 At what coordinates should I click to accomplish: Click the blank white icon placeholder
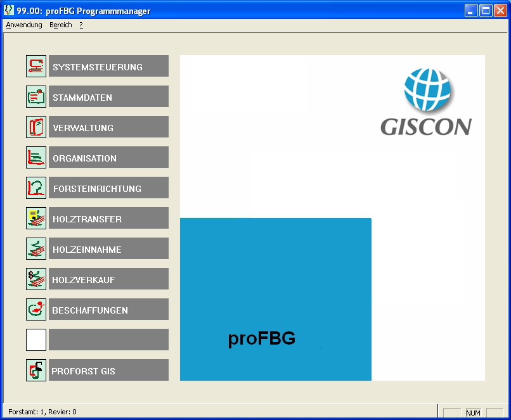(x=36, y=339)
